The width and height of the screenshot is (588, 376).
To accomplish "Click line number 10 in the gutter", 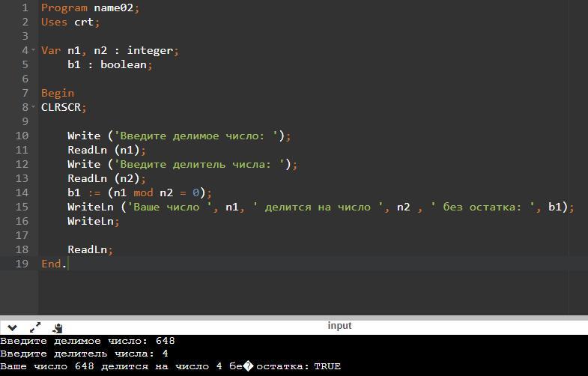I will point(22,136).
